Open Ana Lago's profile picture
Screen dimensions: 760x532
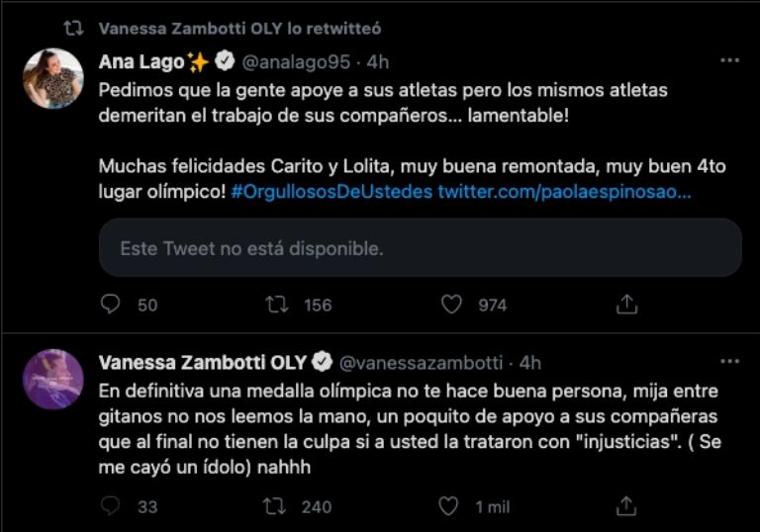(53, 78)
